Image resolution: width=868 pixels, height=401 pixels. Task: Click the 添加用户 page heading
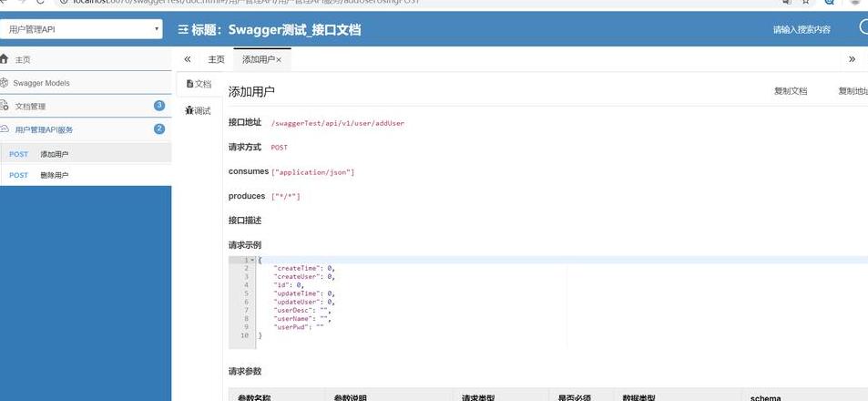point(251,92)
